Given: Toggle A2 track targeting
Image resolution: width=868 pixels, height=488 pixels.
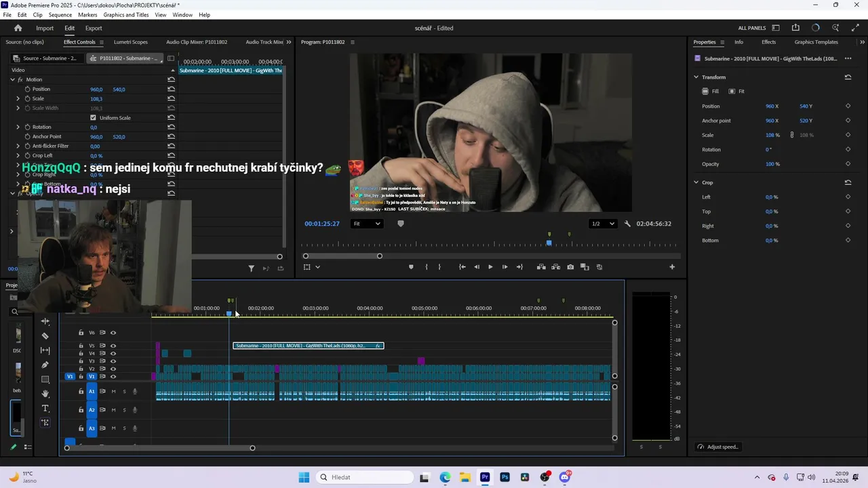Looking at the screenshot, I should (x=92, y=410).
